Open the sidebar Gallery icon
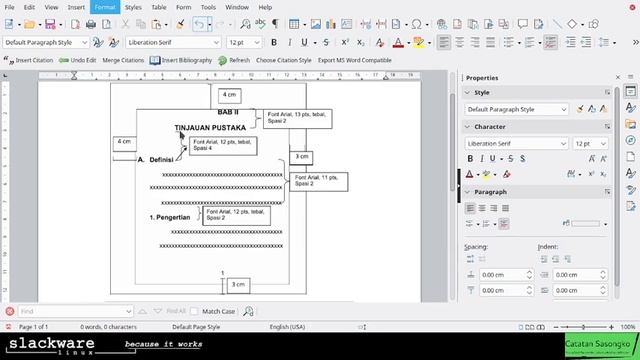640x360 pixels. (x=631, y=124)
